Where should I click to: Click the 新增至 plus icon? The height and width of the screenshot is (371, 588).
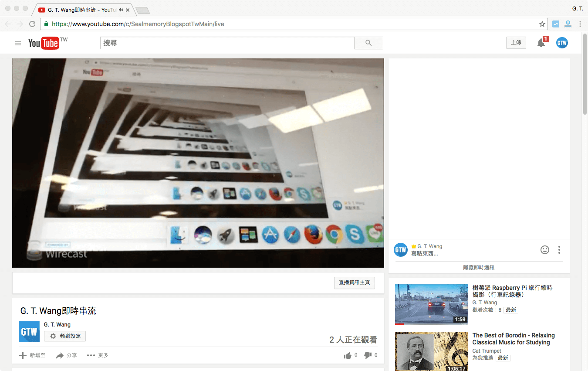pyautogui.click(x=22, y=355)
